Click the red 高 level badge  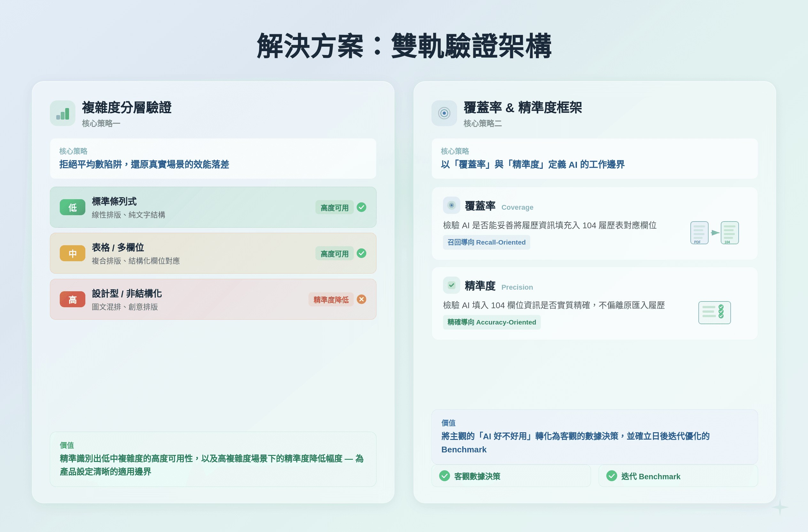pyautogui.click(x=72, y=300)
